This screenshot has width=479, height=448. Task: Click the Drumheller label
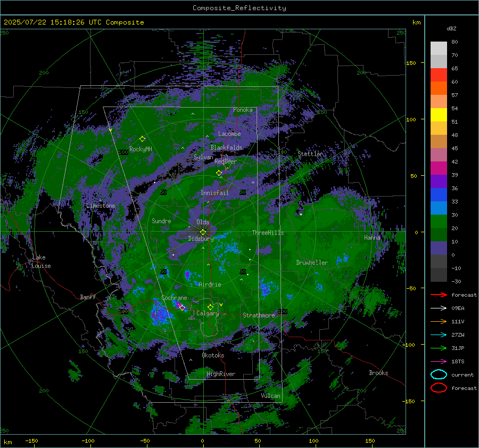pos(312,263)
